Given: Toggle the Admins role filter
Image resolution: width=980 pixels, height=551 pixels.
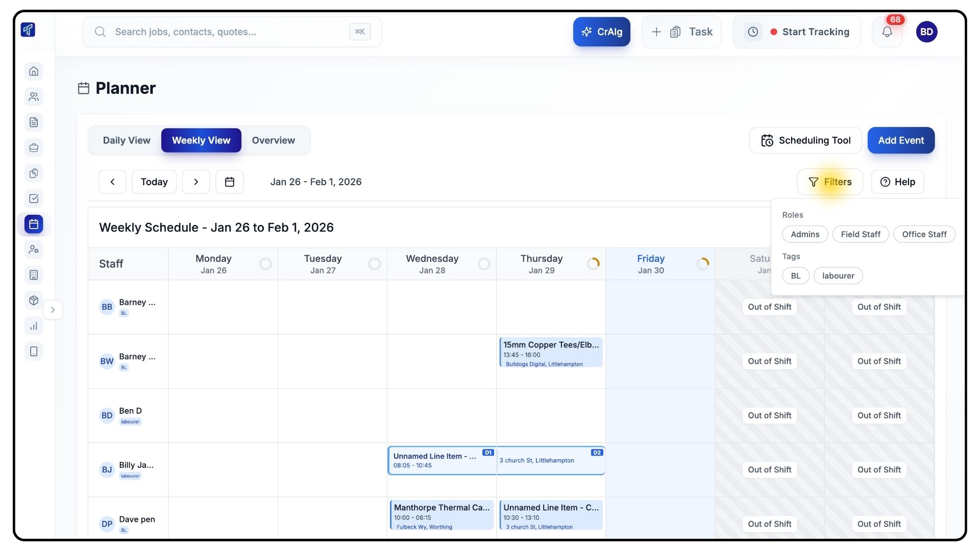Looking at the screenshot, I should 804,234.
